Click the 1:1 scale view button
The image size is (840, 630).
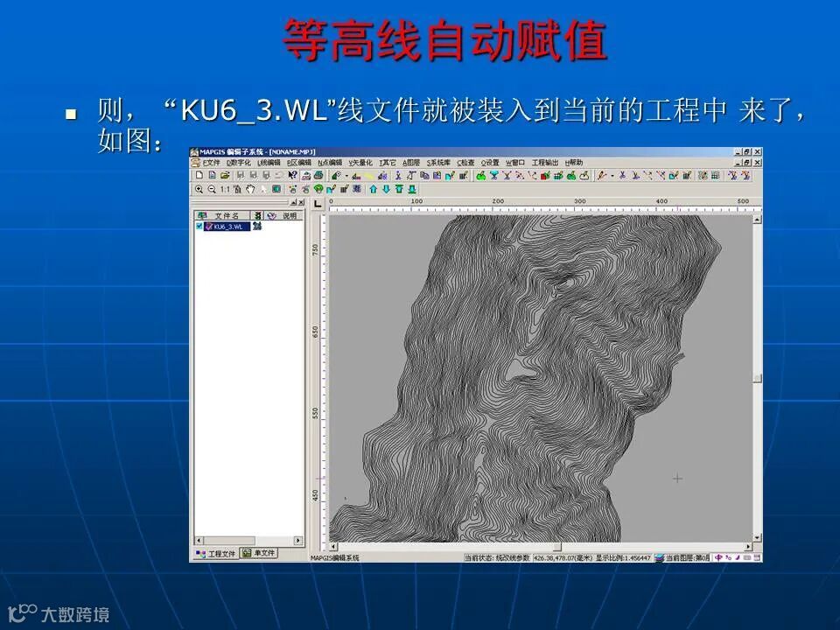click(x=225, y=189)
